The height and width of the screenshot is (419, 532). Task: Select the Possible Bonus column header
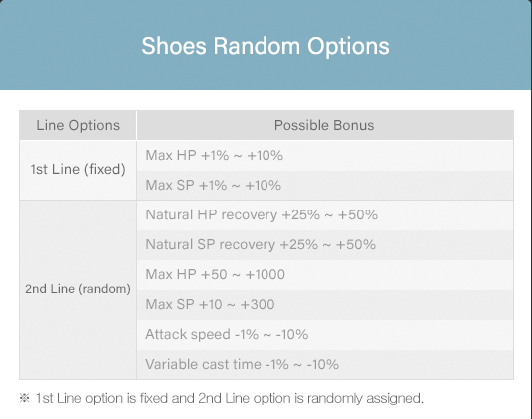(324, 125)
